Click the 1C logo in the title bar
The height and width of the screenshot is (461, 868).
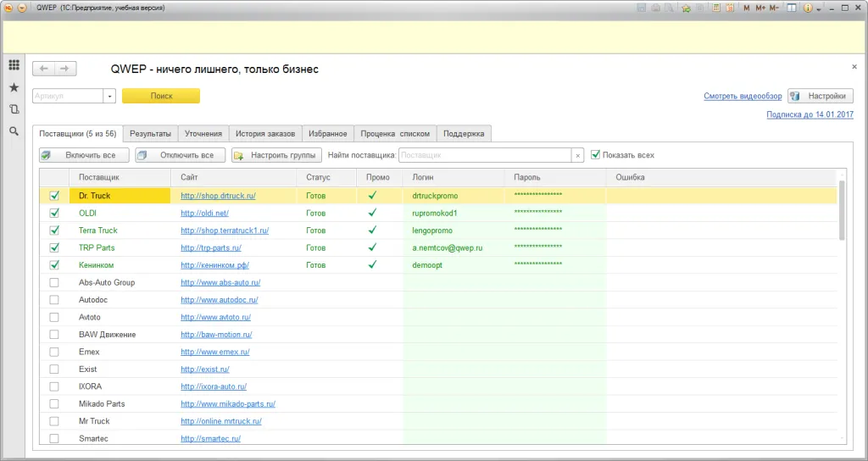point(8,8)
